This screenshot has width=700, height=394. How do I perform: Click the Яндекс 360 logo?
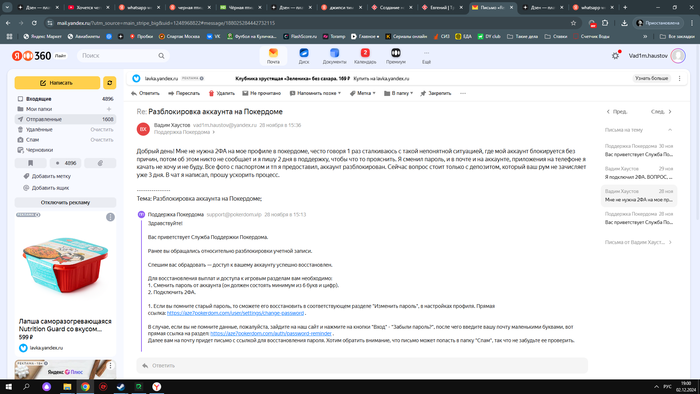32,56
